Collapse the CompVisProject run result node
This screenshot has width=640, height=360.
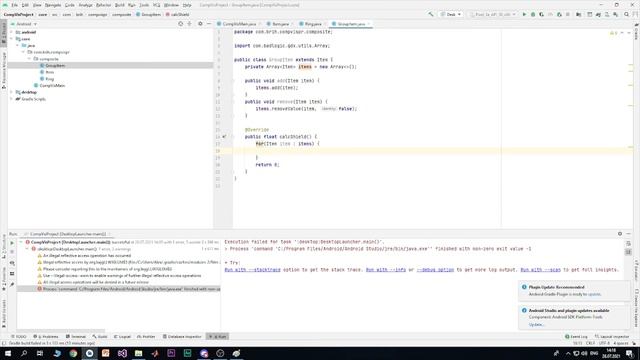tap(21, 242)
